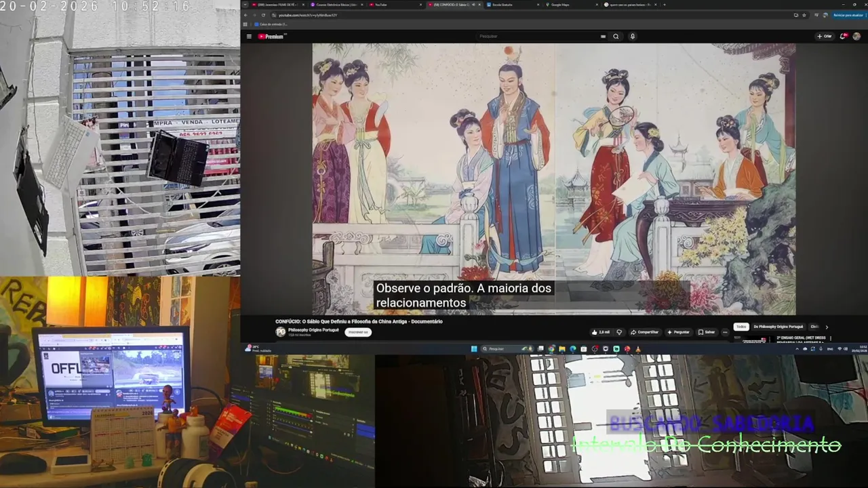Open the volume icon in system tray
Image resolution: width=868 pixels, height=488 pixels.
pos(846,349)
